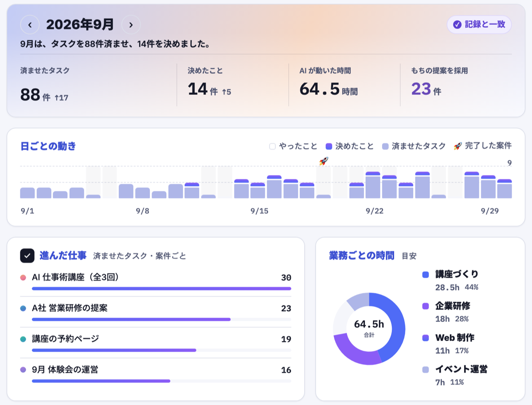
Task: Go to next month with right chevron
Action: 131,25
